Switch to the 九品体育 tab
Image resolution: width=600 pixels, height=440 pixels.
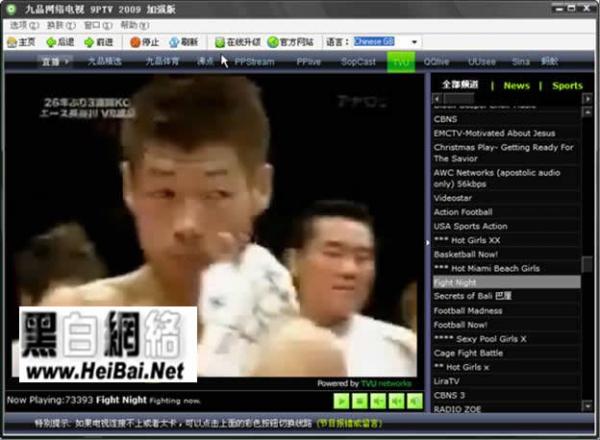pyautogui.click(x=162, y=61)
